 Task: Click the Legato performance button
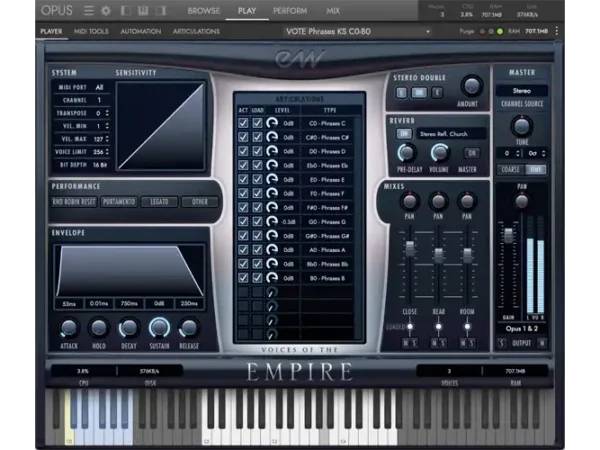[x=159, y=202]
